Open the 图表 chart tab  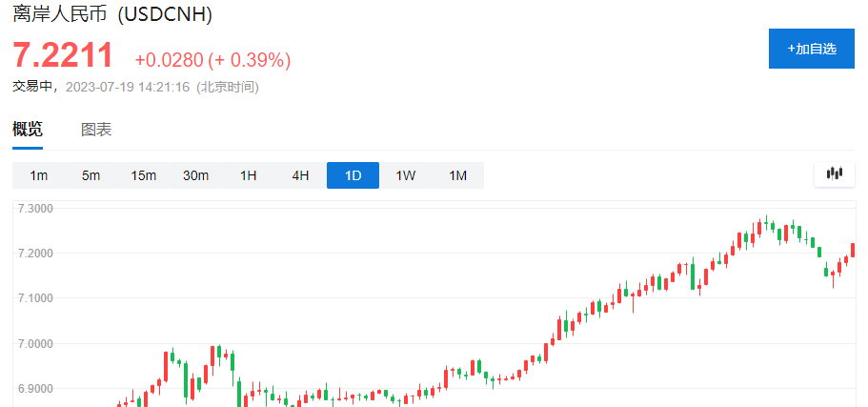96,130
